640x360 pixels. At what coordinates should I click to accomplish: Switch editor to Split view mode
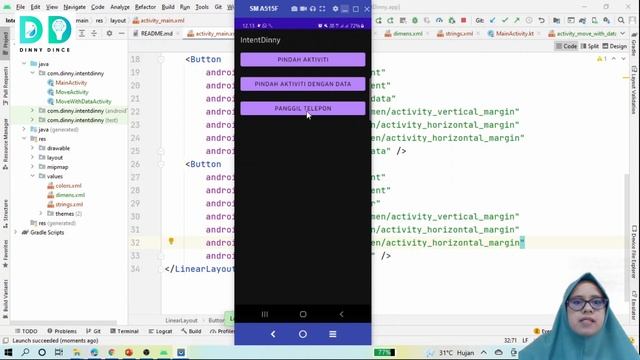[x=589, y=46]
